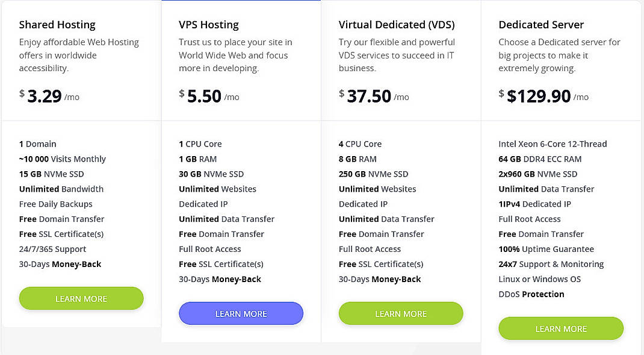644x355 pixels.
Task: Click the Unlimited Bandwidth feature
Action: (x=61, y=189)
